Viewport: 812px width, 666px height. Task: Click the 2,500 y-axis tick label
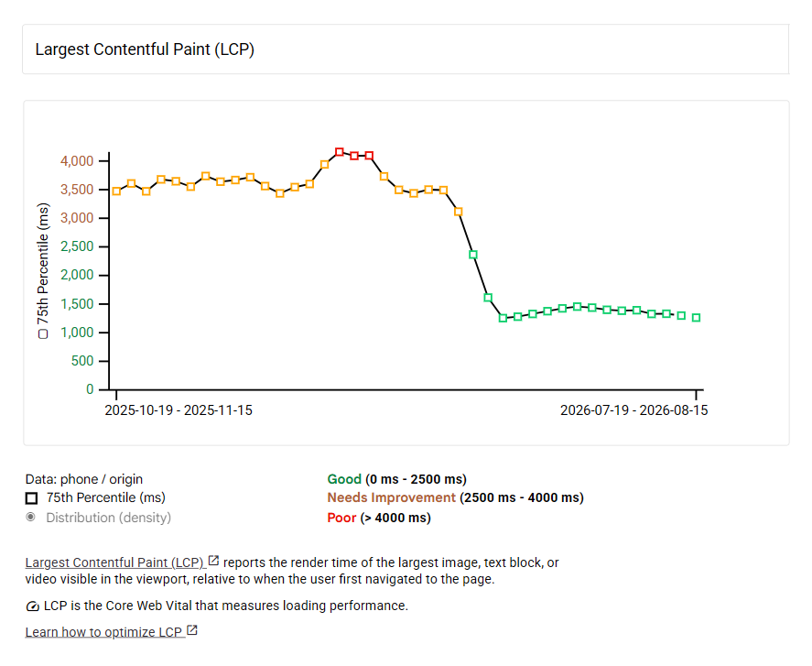coord(77,246)
